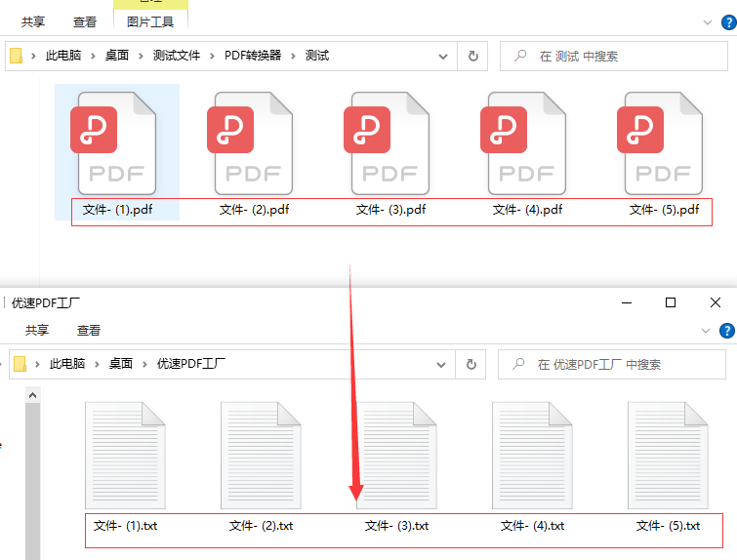This screenshot has width=737, height=560.
Task: Click file name 文件- (3).txt
Action: (396, 526)
